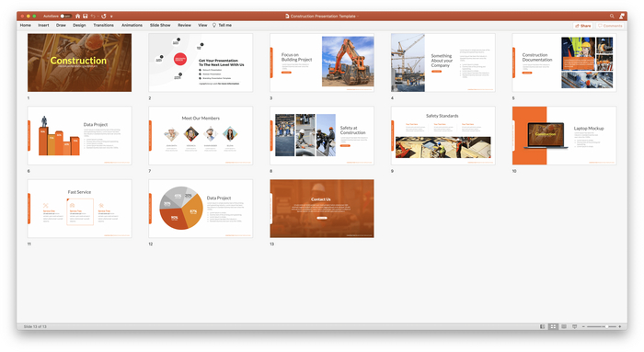Screen dimensions: 644x352
Task: Click the user account icon in title bar
Action: point(622,16)
